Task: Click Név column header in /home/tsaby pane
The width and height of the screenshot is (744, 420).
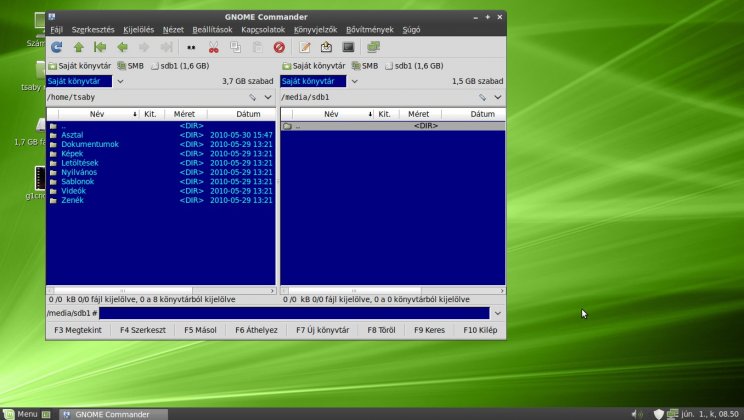Action: click(x=99, y=114)
